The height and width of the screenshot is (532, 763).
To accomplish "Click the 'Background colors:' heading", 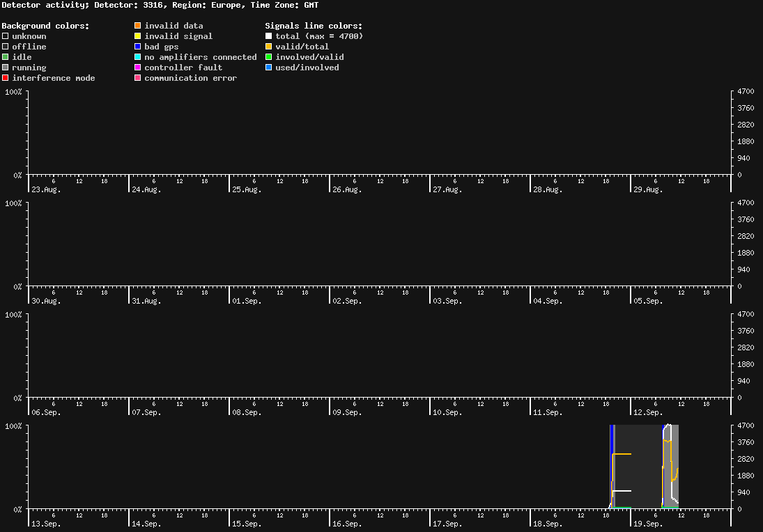I will click(46, 26).
